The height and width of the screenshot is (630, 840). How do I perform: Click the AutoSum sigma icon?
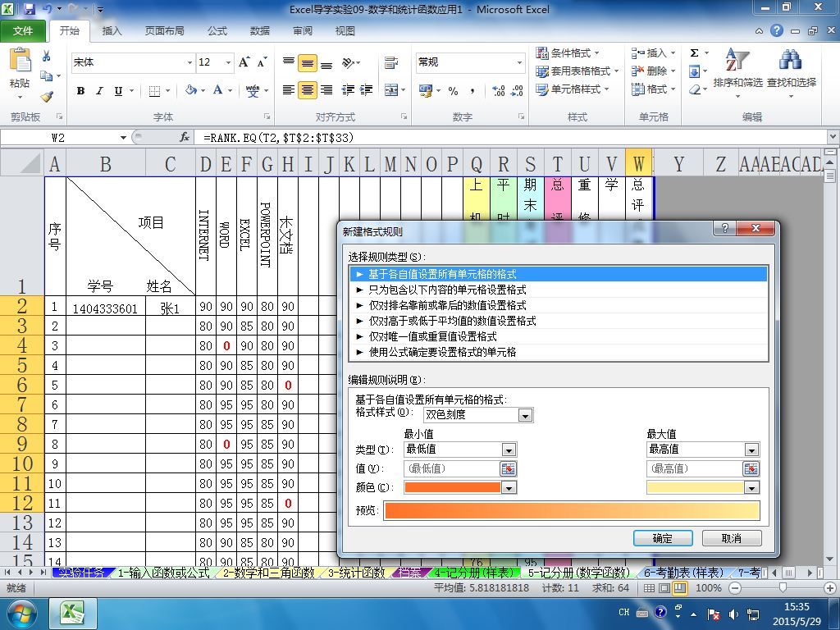694,52
